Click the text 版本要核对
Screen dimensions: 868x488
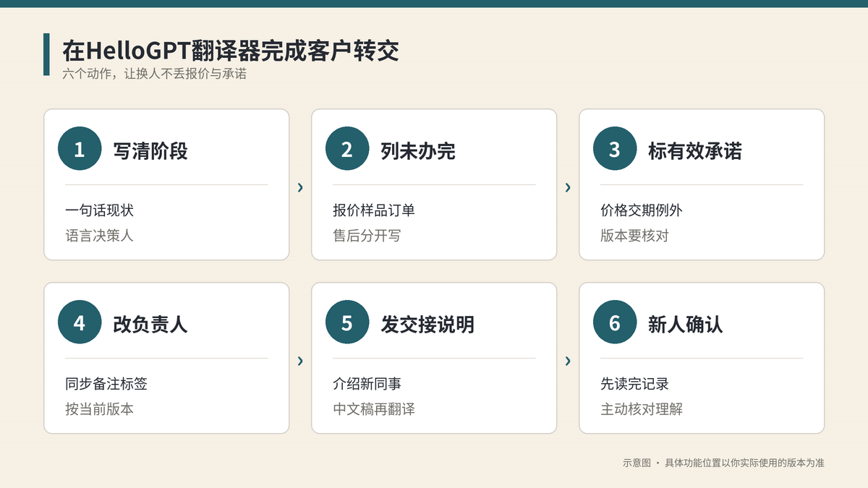click(635, 236)
